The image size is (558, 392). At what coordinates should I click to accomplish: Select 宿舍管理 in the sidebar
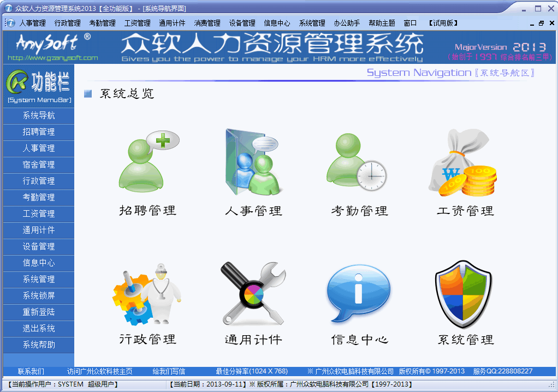click(x=38, y=165)
